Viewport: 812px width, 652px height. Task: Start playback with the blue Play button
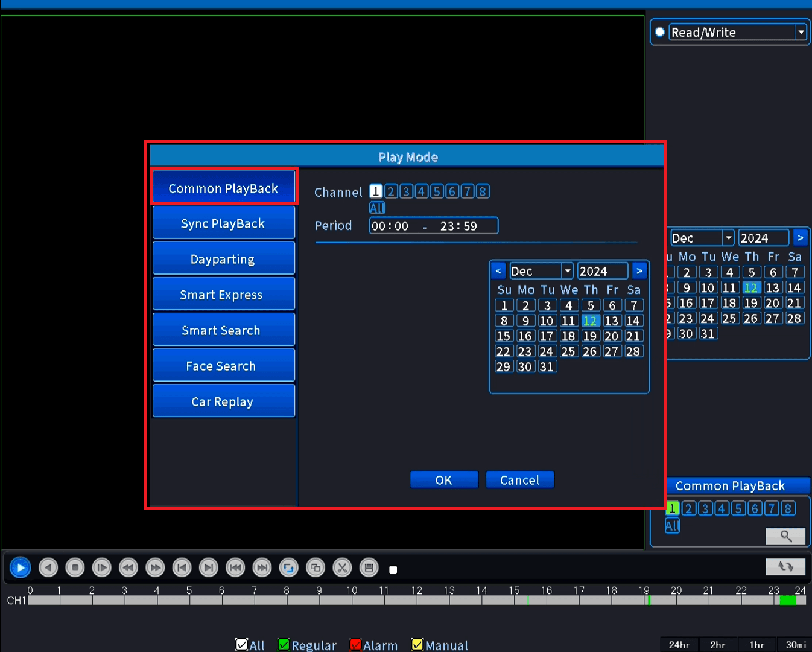[20, 567]
